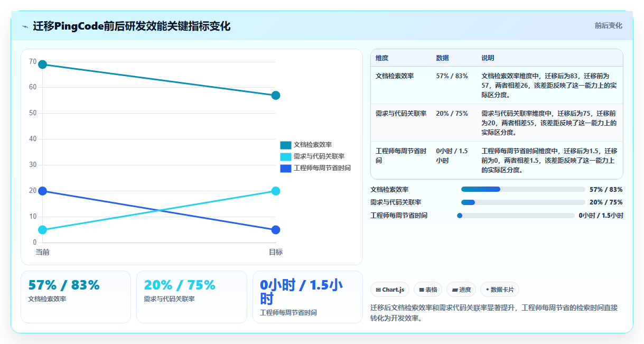This screenshot has width=644, height=344.
Task: Open the 20% / 75% 需求与代码关联率 card
Action: [x=192, y=297]
